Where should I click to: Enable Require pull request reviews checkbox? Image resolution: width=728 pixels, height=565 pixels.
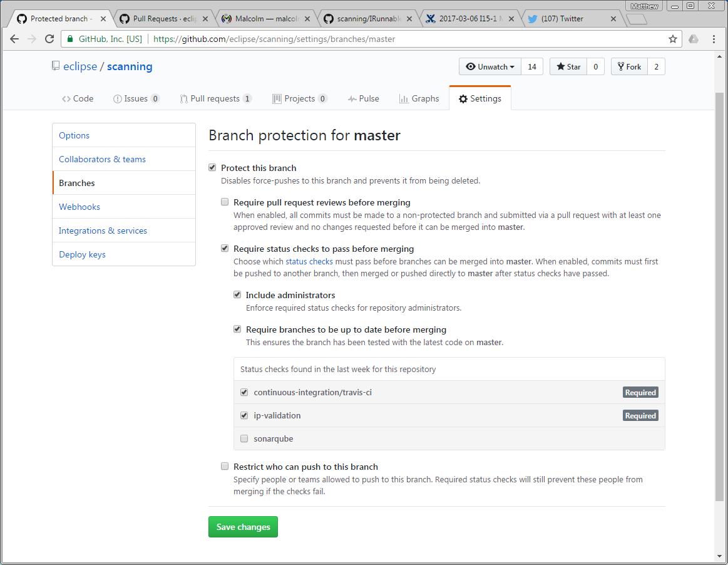(225, 202)
